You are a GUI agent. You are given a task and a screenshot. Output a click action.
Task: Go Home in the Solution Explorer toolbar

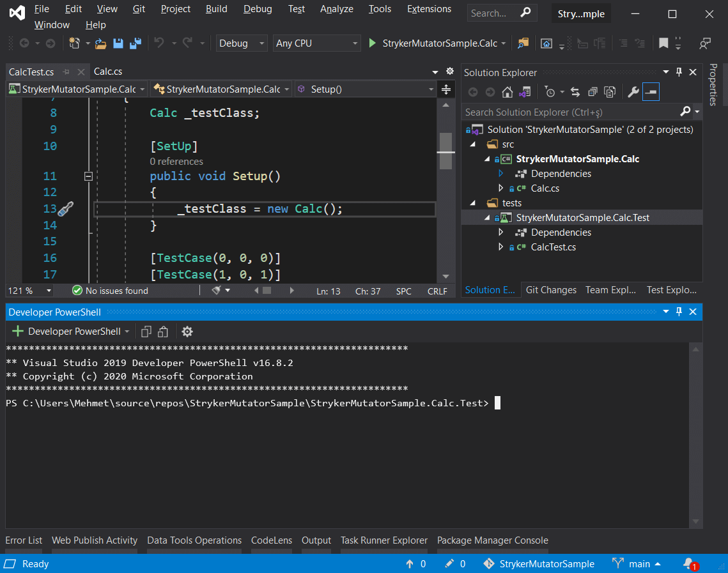[507, 92]
